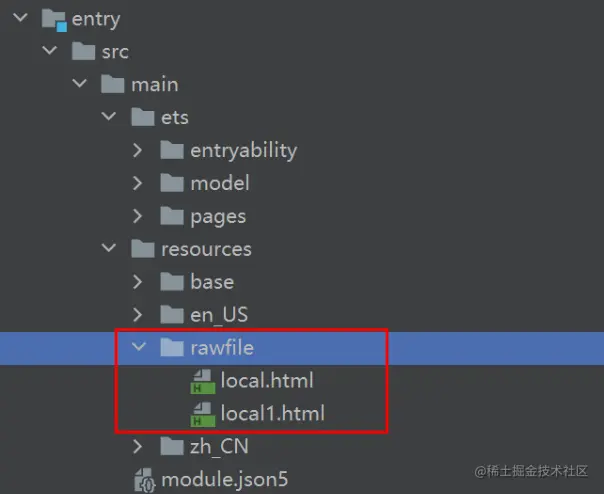Click the resources folder icon
Screen dimensions: 604x494
click(x=143, y=249)
